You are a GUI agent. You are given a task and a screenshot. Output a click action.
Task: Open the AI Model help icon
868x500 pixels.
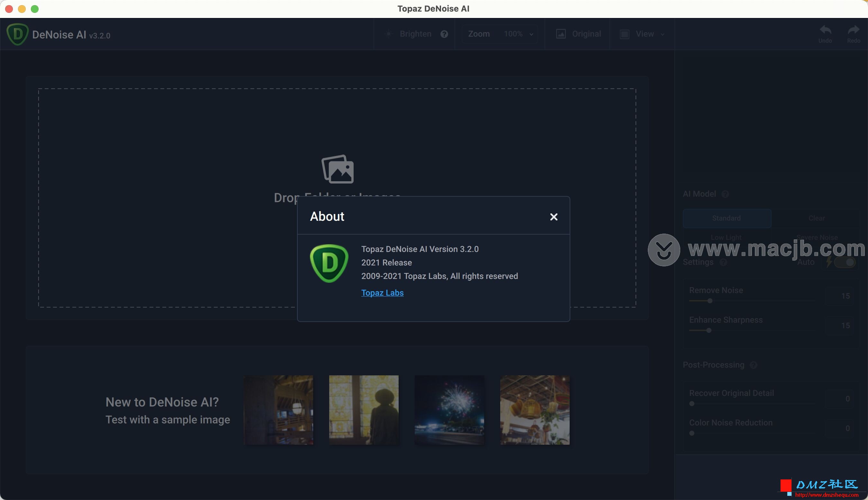[x=725, y=194]
